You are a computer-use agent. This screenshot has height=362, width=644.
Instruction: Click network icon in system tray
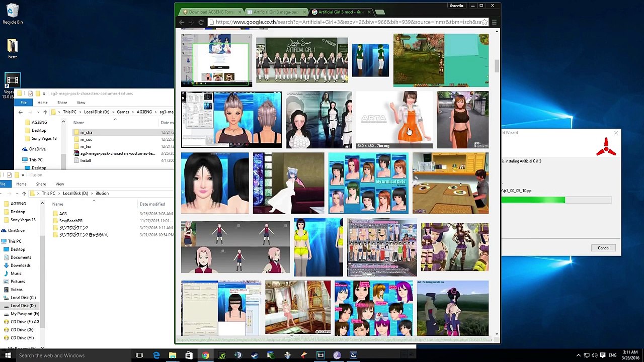587,355
